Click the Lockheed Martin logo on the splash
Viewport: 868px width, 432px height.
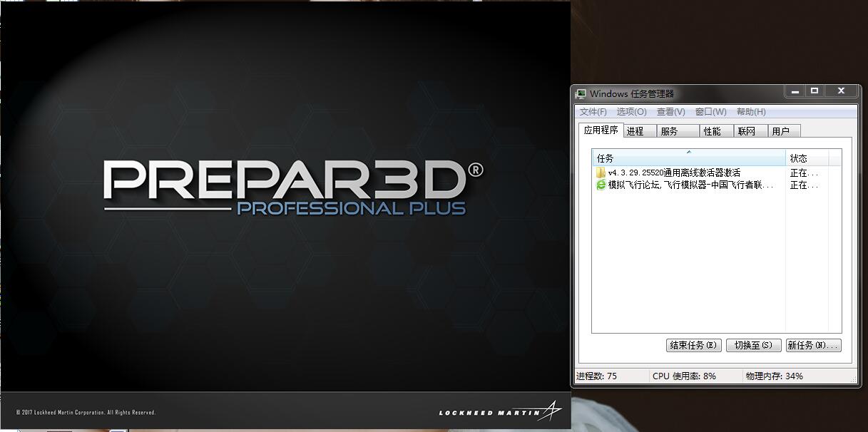[500, 411]
